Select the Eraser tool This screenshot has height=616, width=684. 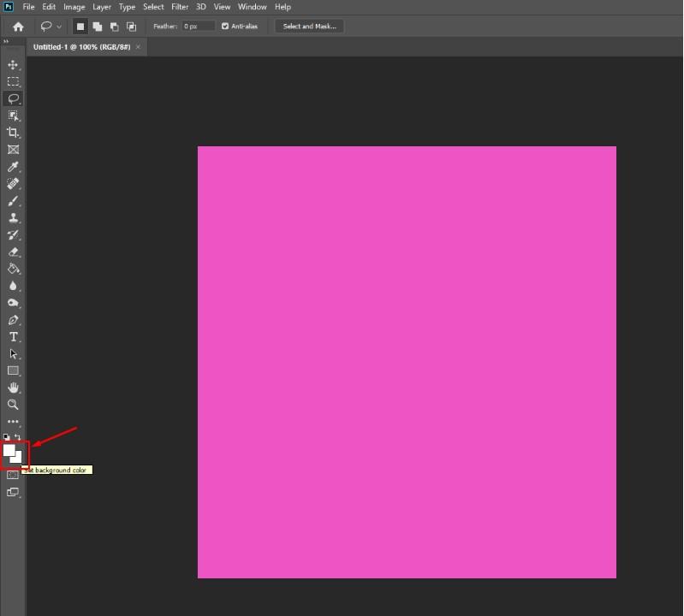pyautogui.click(x=13, y=252)
